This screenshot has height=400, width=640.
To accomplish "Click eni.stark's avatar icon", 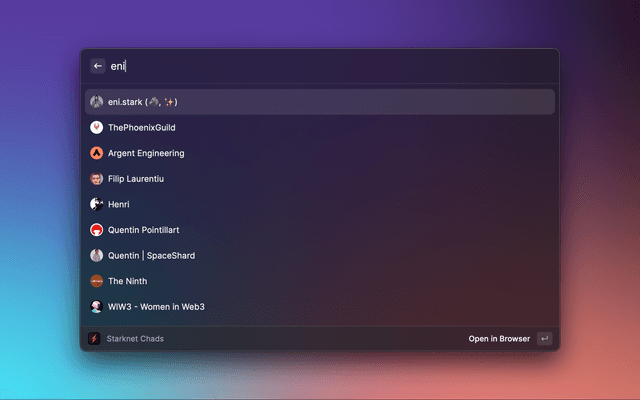I will 96,102.
